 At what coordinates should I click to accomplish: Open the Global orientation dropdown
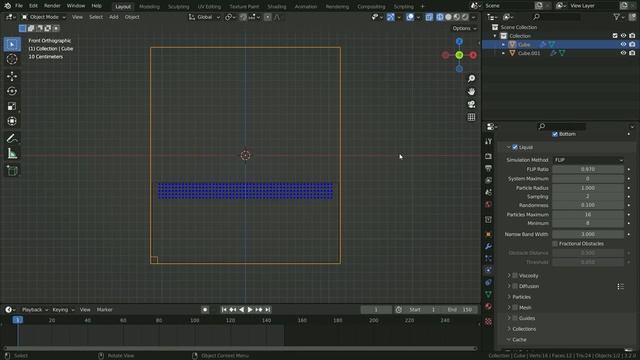point(204,17)
